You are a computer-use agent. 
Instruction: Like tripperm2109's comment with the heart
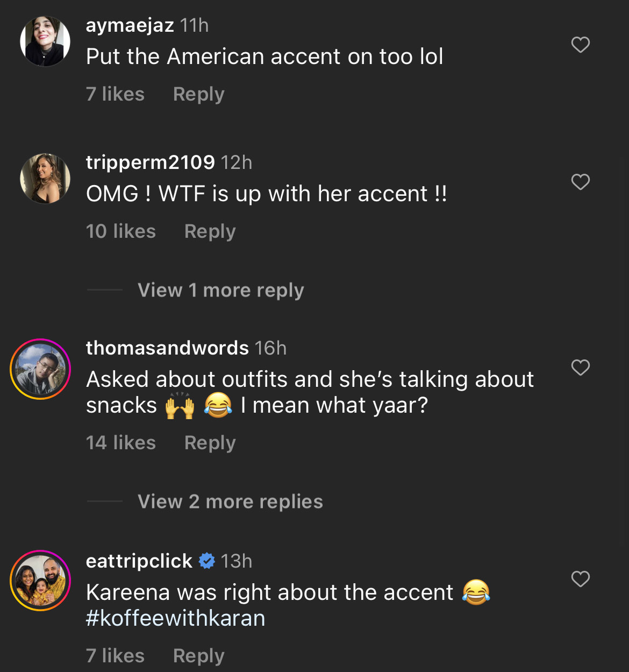point(580,182)
